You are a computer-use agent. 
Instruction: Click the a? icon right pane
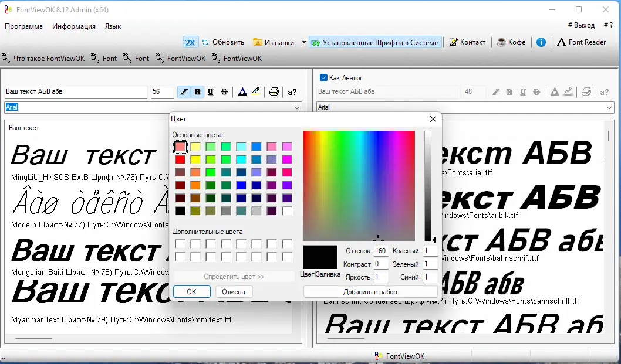point(605,92)
